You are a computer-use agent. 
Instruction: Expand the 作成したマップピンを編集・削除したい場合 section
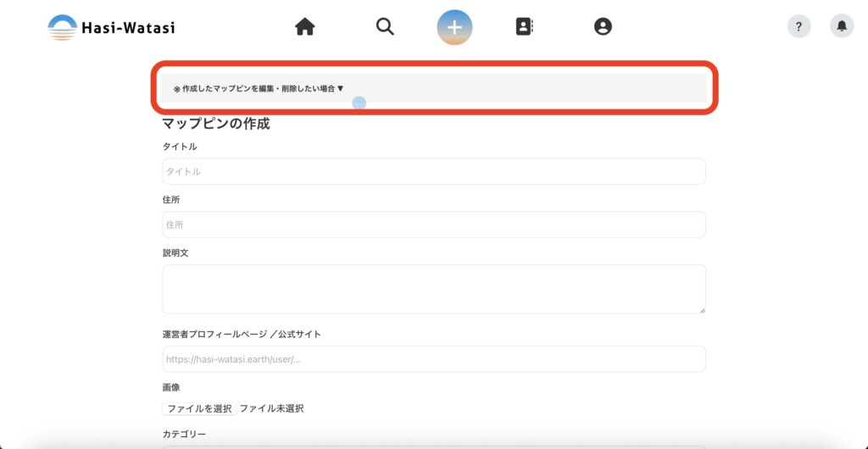click(259, 88)
